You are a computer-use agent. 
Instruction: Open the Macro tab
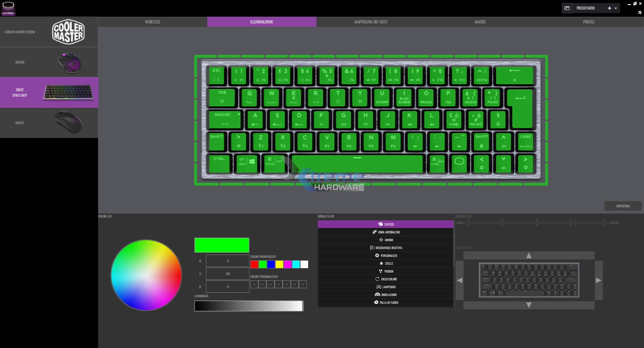pos(480,22)
